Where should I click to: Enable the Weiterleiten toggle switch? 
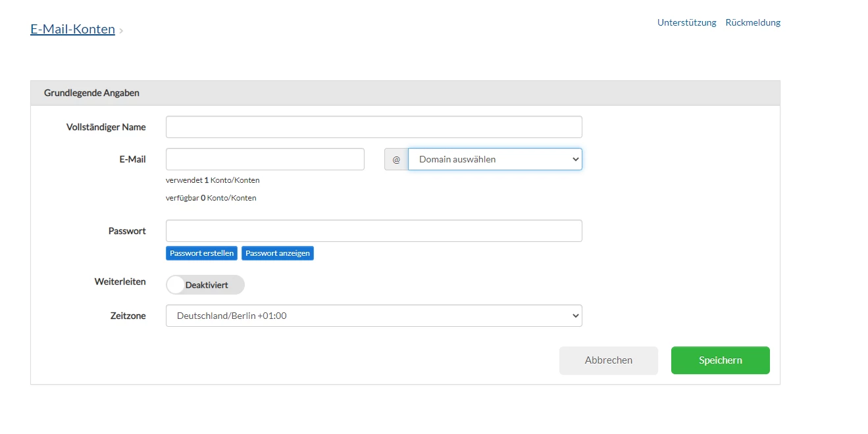point(205,285)
